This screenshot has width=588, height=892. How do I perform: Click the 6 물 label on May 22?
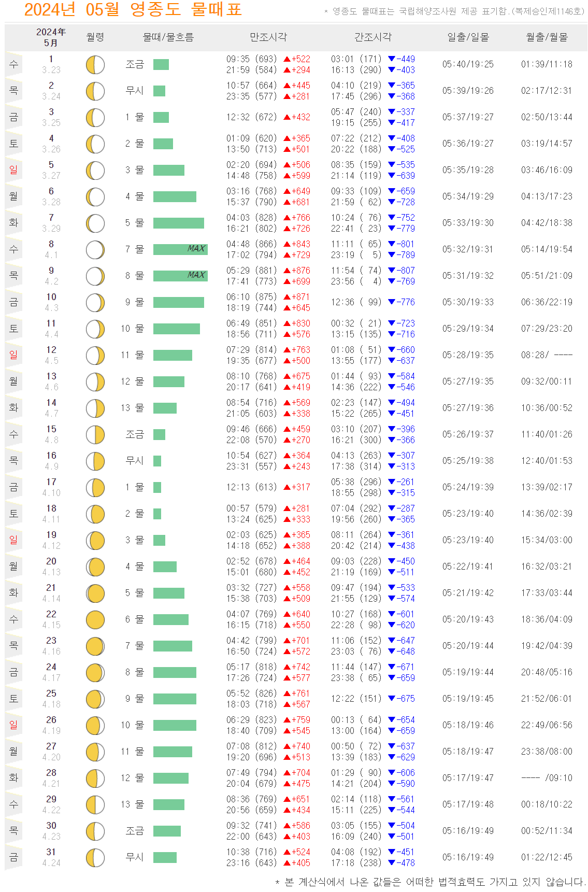pyautogui.click(x=135, y=619)
